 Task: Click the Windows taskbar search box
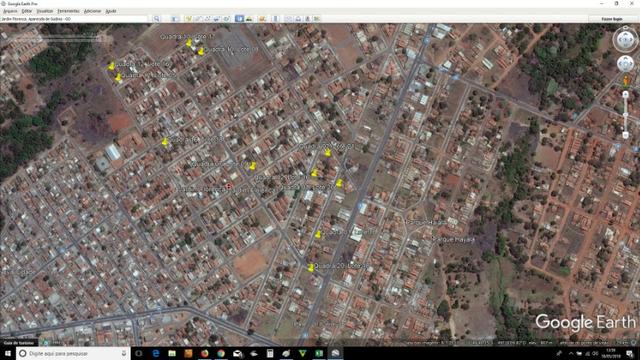(73, 353)
